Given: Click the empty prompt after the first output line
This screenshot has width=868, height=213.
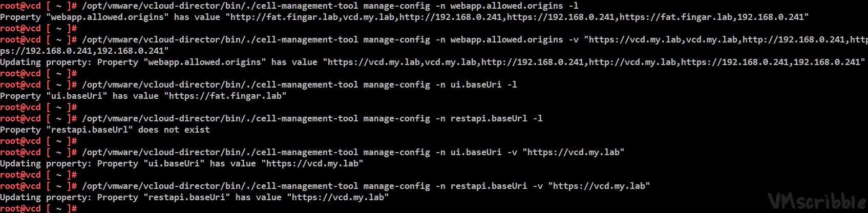Looking at the screenshot, I should click(x=38, y=28).
